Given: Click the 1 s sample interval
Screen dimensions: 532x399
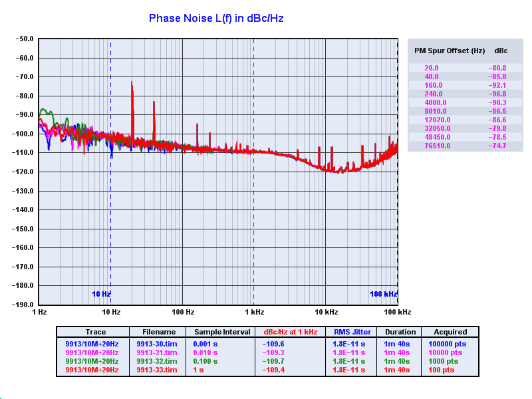Looking at the screenshot, I should point(198,370).
